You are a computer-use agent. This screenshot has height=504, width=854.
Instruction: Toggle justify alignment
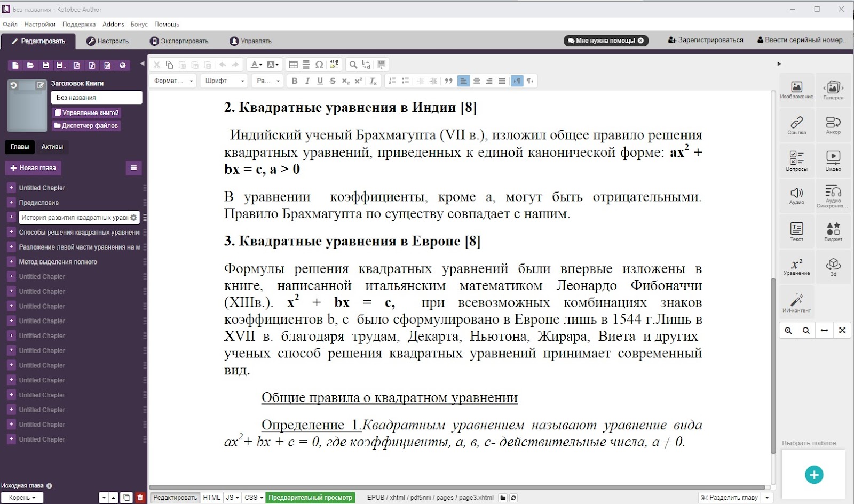coord(502,81)
